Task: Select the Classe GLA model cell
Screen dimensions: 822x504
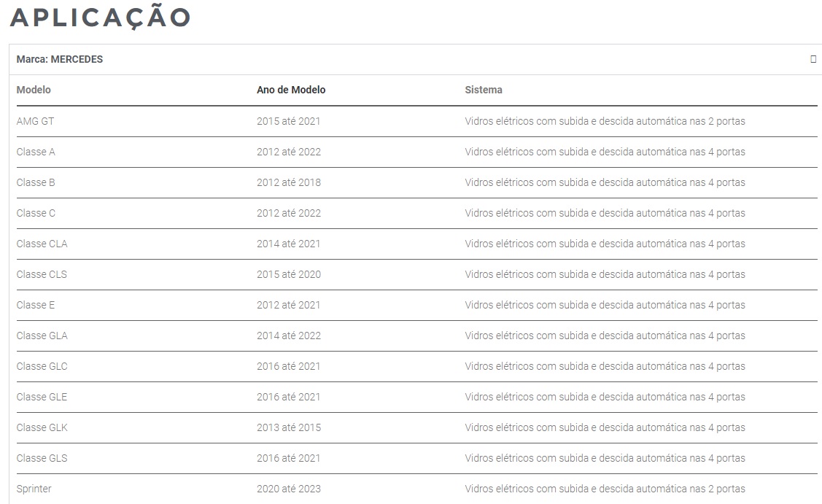Action: (42, 336)
